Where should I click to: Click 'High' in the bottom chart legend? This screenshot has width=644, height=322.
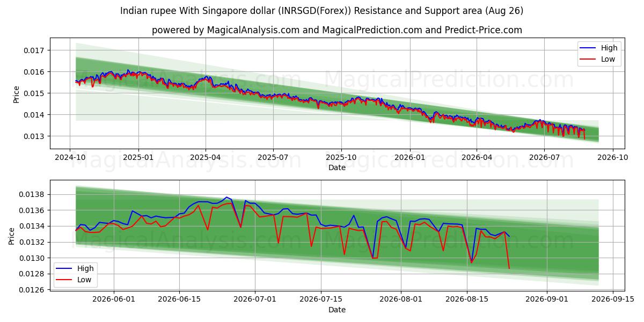coord(85,268)
